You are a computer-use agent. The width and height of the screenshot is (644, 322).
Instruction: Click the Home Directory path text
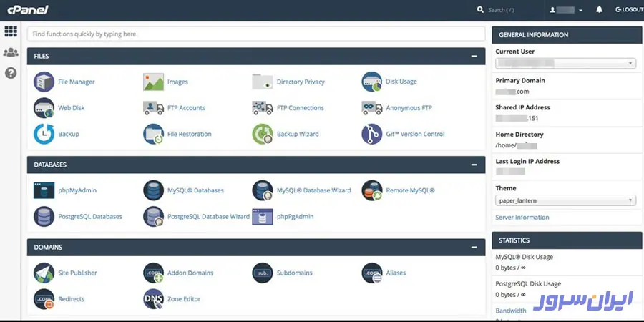(x=516, y=145)
